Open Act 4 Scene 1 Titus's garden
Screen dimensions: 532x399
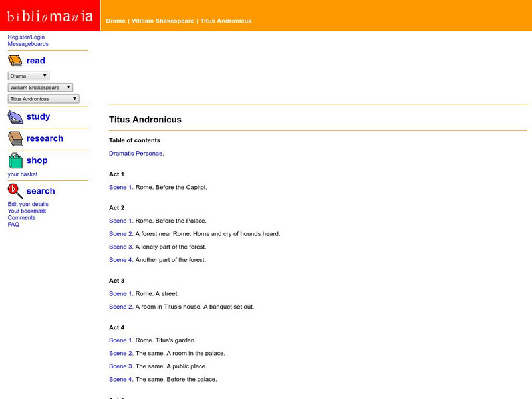coord(121,340)
